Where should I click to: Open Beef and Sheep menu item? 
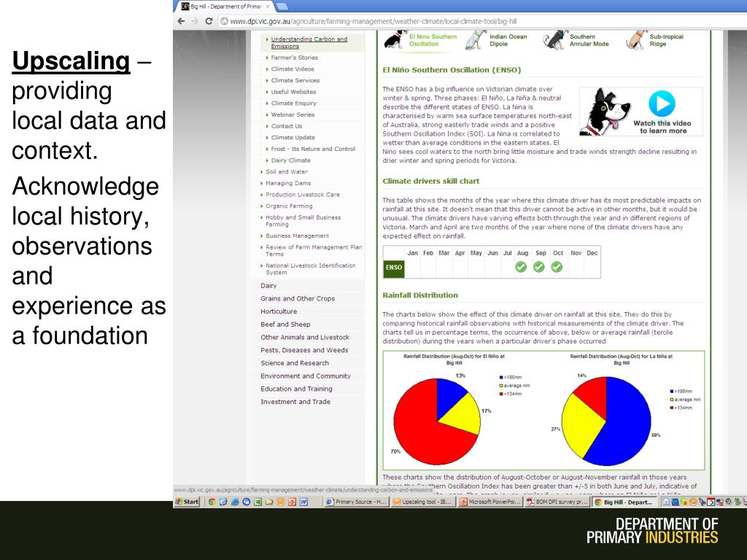(285, 324)
